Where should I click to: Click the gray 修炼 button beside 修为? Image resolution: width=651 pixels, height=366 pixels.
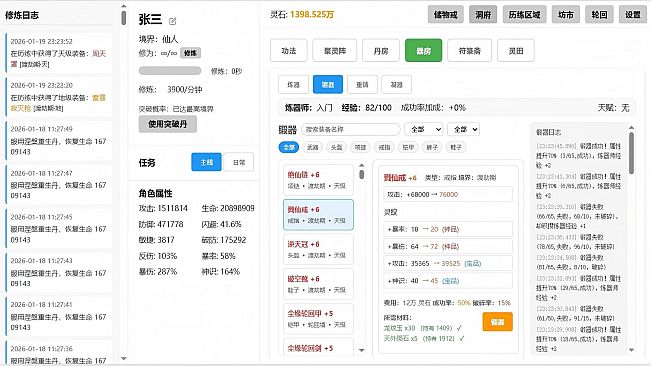click(x=190, y=53)
